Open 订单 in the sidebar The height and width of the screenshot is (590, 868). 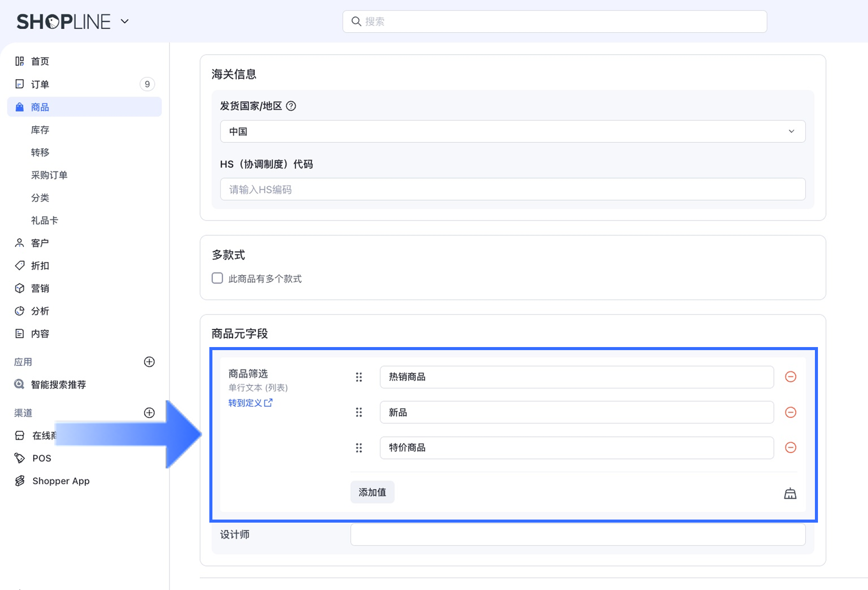[x=40, y=84]
